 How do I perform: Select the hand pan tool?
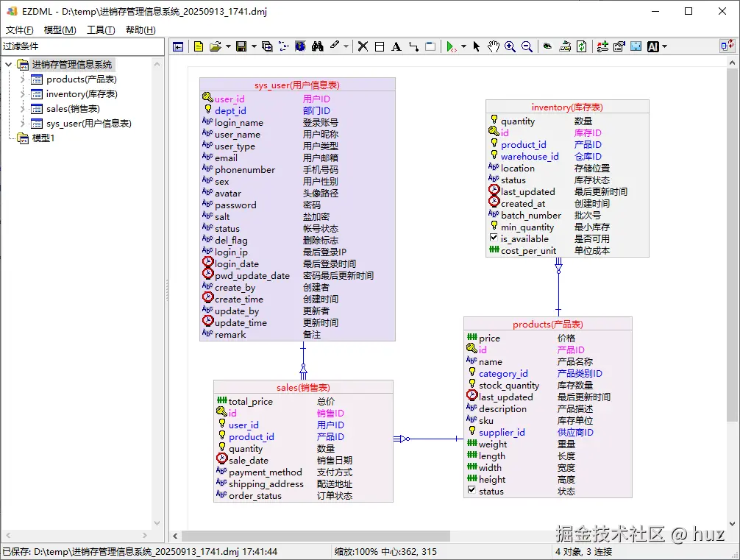tap(493, 46)
